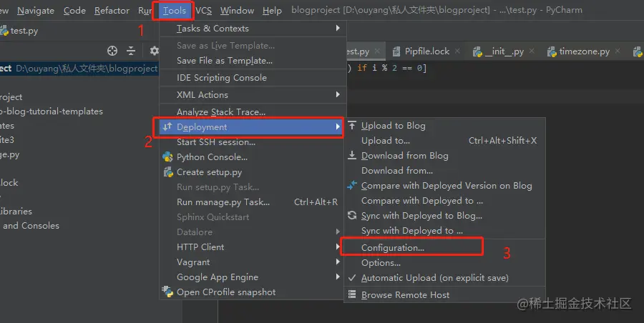Expand Google App Engine submenu
Screen dimensions: 644x323
pyautogui.click(x=252, y=277)
